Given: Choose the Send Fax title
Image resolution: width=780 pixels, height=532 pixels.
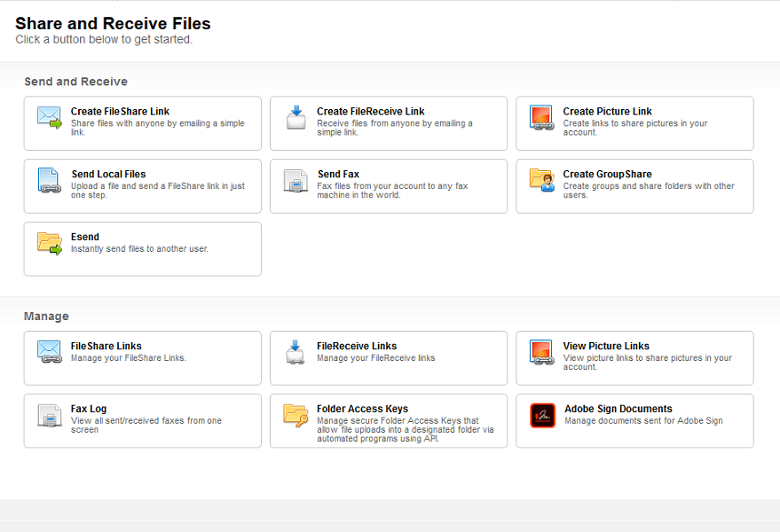Looking at the screenshot, I should point(338,174).
